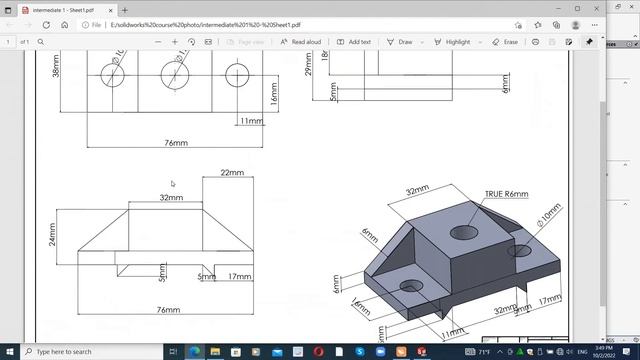Show hidden system tray icons
This screenshot has height=360, width=640.
coord(500,351)
